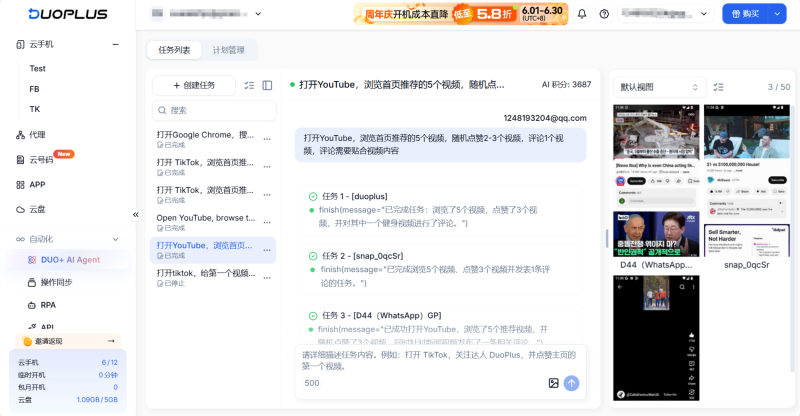
Task: Open the 云手机 sidebar section icon
Action: (x=20, y=44)
